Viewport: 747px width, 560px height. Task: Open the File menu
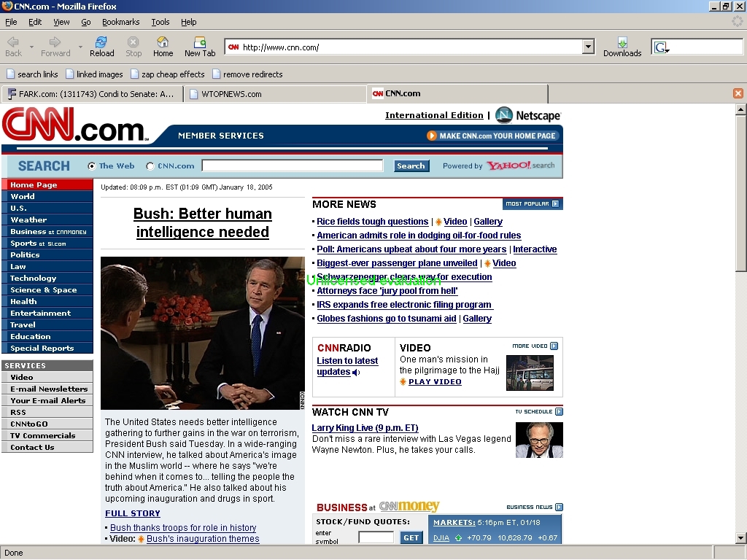tap(11, 22)
